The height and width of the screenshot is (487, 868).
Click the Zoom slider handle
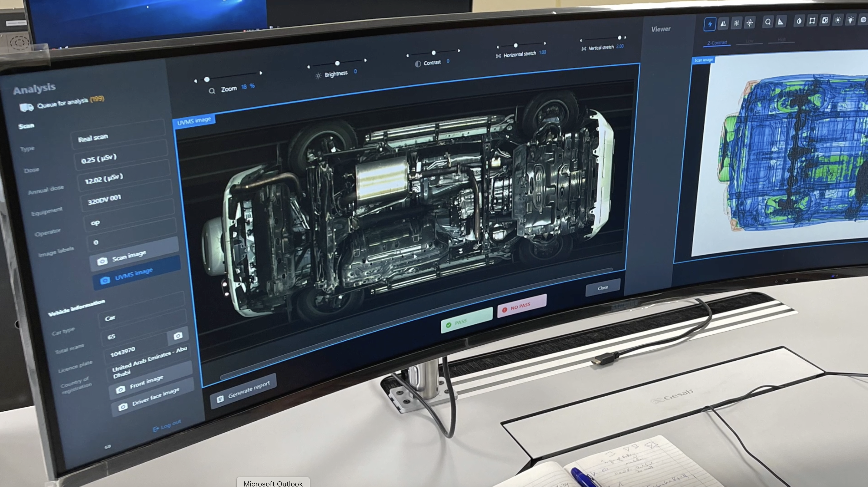(207, 80)
